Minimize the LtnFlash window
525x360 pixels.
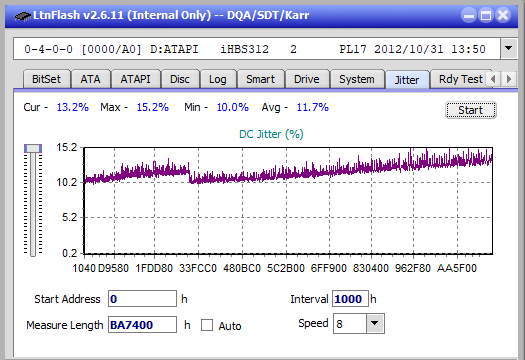coord(469,15)
